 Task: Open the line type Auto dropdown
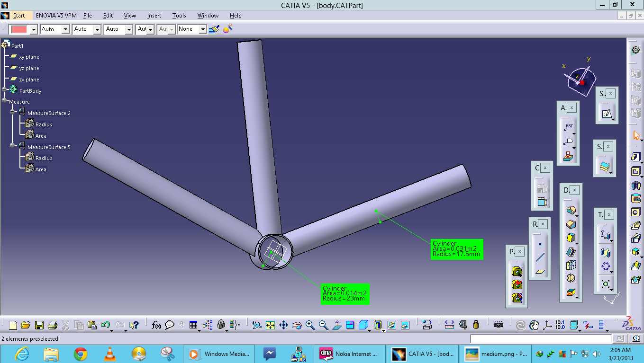(129, 29)
